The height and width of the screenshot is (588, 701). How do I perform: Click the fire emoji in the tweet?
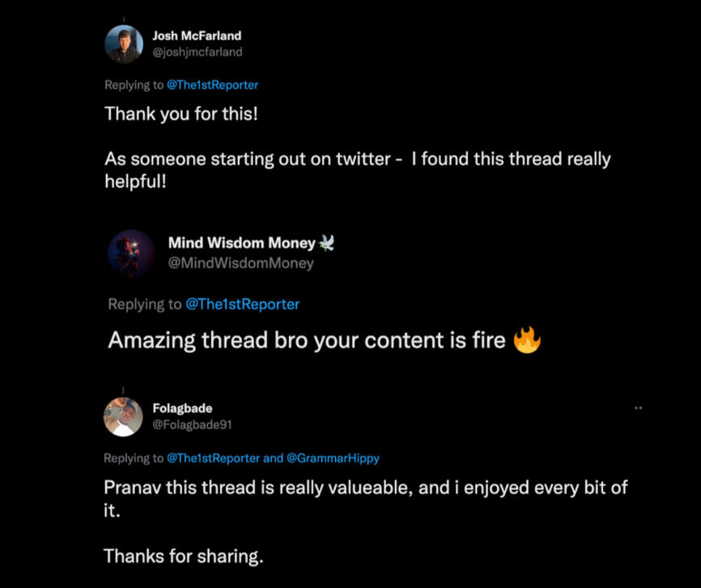coord(527,340)
